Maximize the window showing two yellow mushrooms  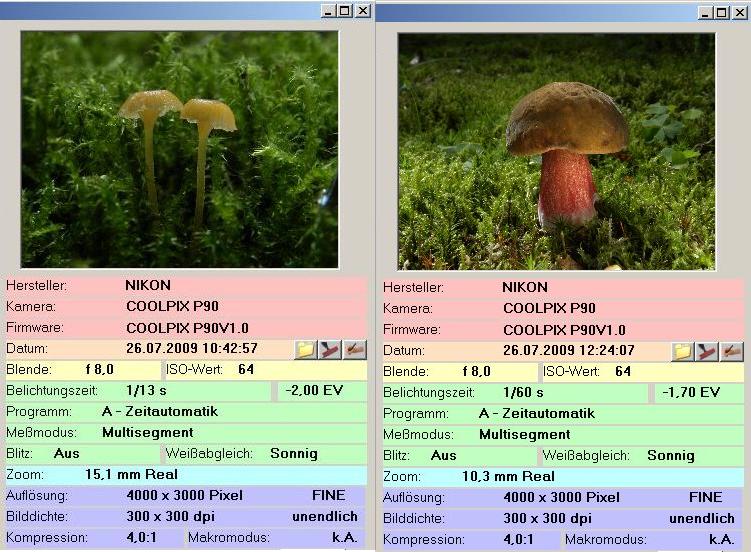pos(345,10)
